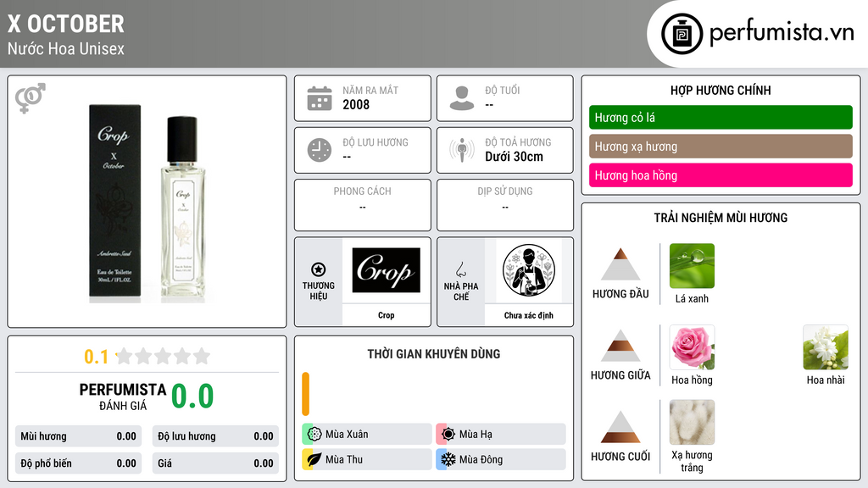This screenshot has width=868, height=488.
Task: Click the Mùa Xuân flower icon
Action: coord(314,434)
